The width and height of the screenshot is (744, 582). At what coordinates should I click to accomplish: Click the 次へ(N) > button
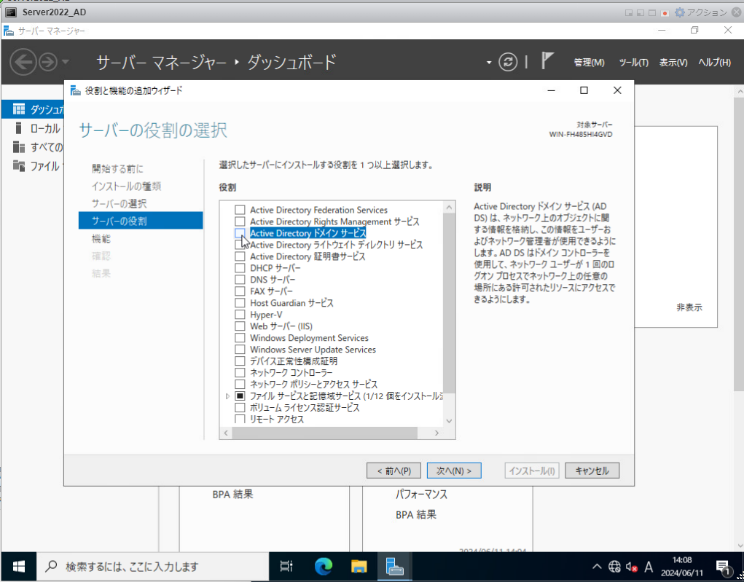point(454,471)
